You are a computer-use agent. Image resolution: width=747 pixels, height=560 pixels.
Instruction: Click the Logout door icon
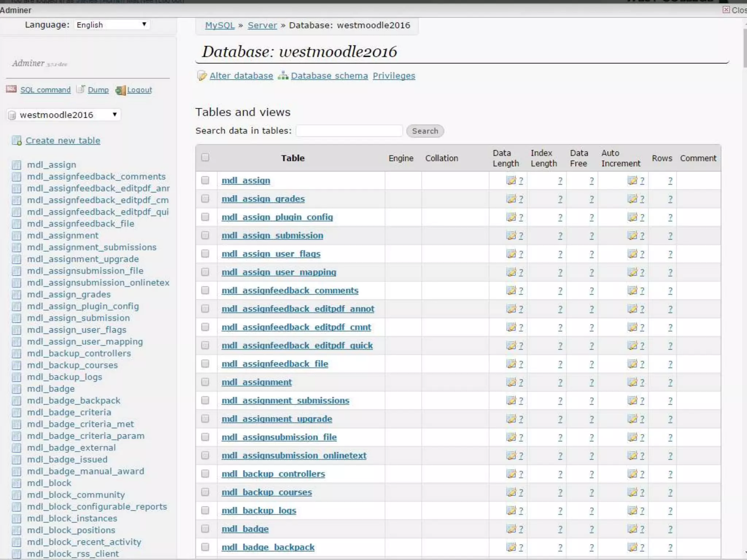[x=120, y=90]
